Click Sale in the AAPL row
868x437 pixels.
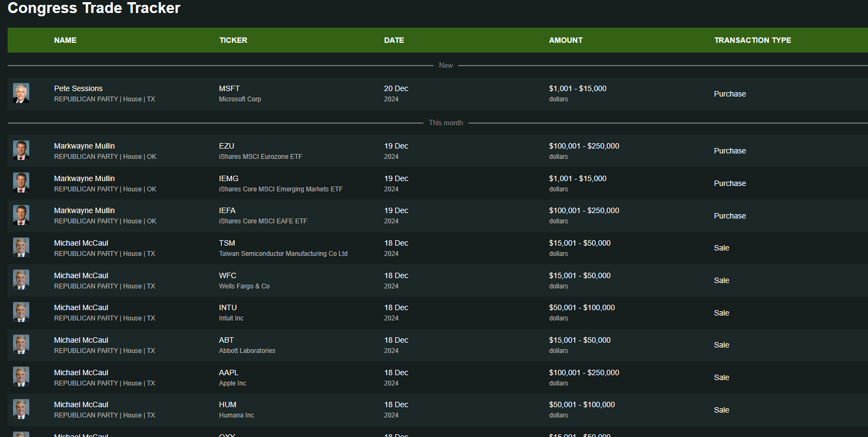[x=722, y=377]
